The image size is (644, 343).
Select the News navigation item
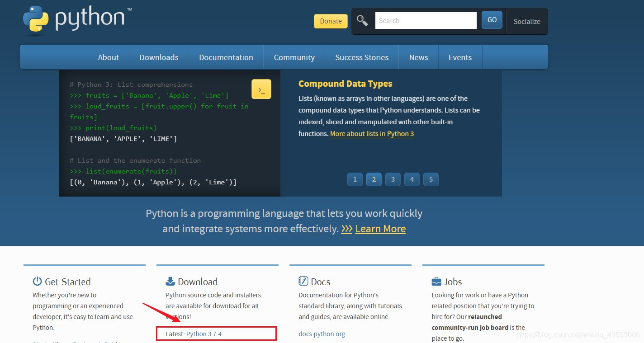tap(418, 57)
